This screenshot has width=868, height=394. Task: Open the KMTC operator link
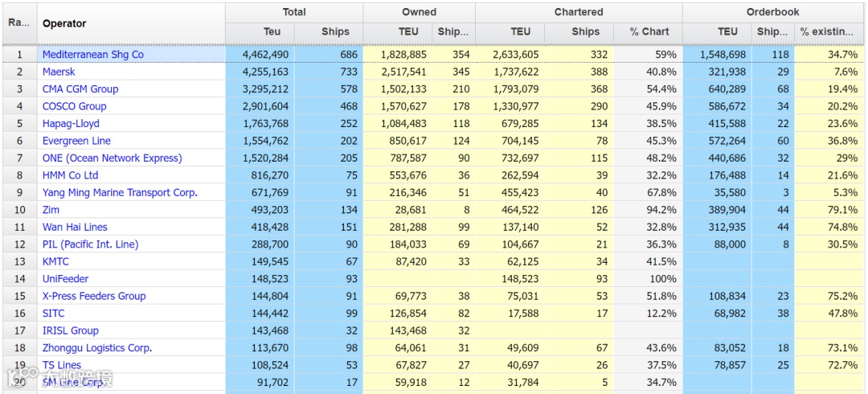tap(56, 261)
